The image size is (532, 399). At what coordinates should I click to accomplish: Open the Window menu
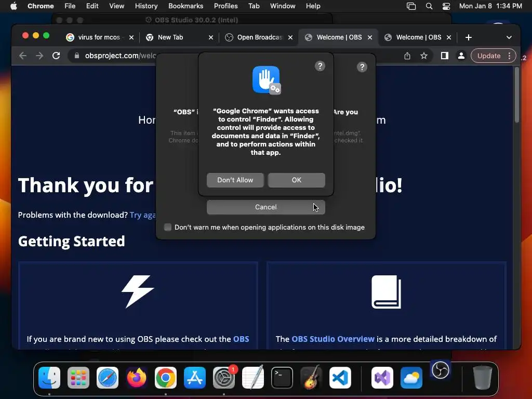tap(283, 6)
